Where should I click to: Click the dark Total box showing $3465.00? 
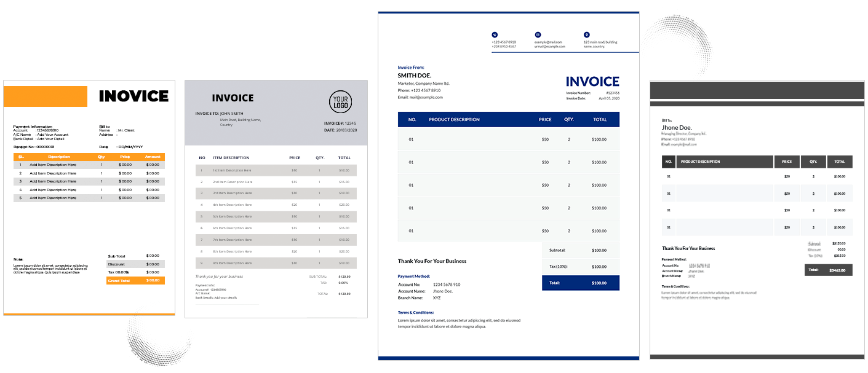(829, 270)
